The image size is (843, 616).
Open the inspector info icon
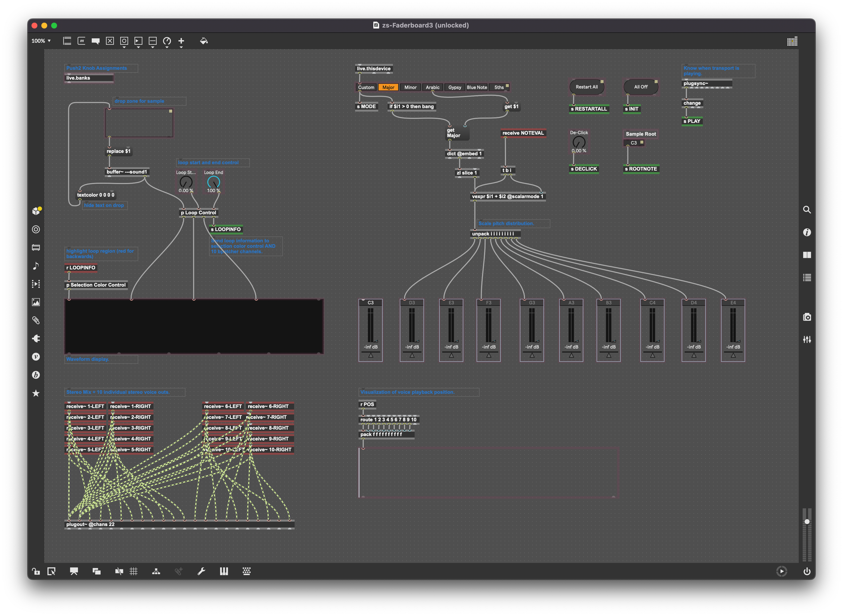pos(807,232)
